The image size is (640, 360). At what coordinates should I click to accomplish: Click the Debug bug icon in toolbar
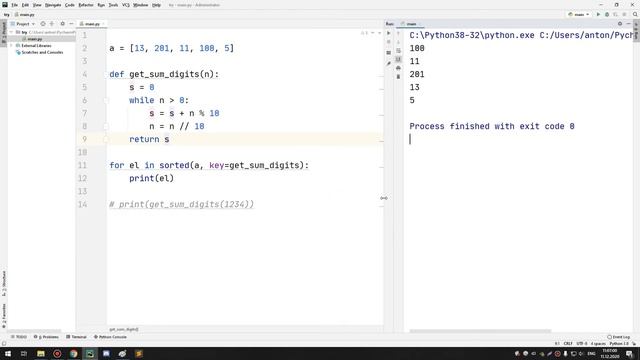(x=607, y=14)
